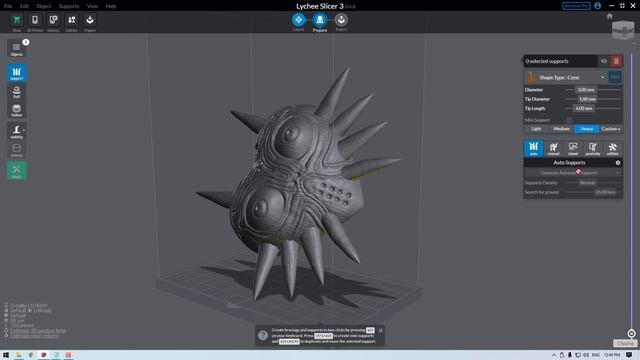Select the Heavy support preset

coord(587,129)
